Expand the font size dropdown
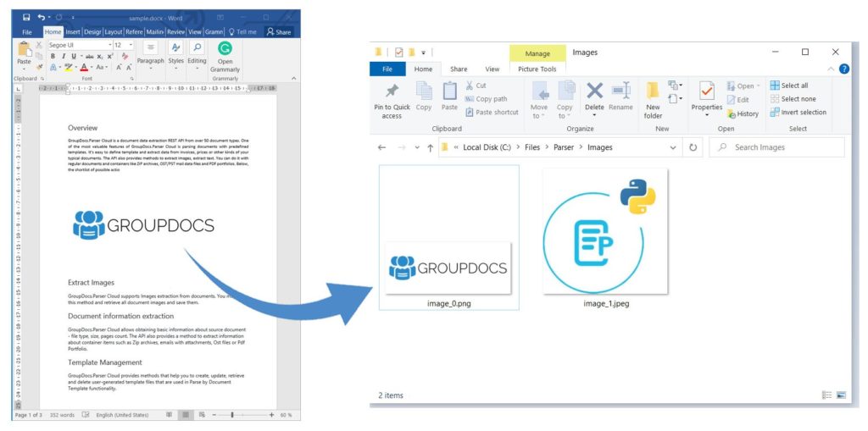This screenshot has height=431, width=868. coord(130,45)
